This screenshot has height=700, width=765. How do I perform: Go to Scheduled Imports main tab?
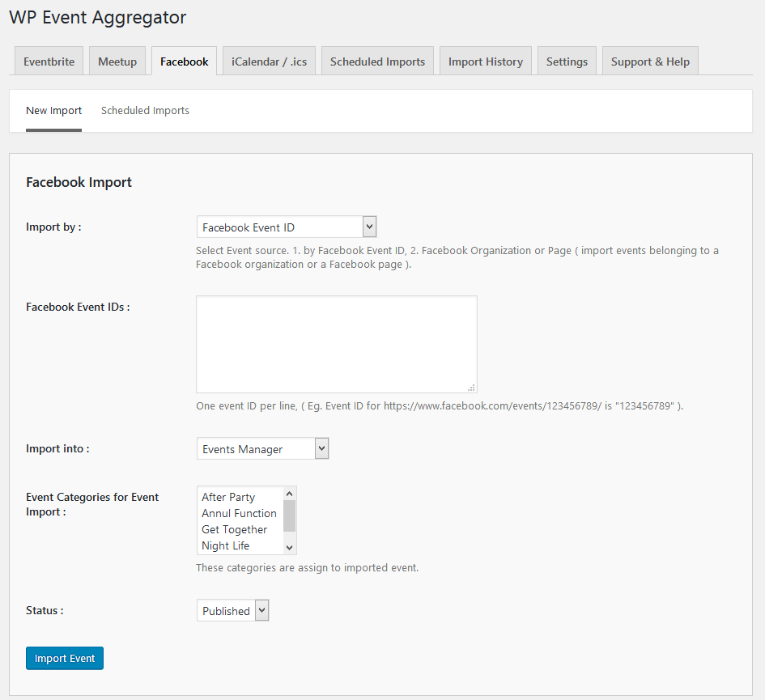click(377, 62)
